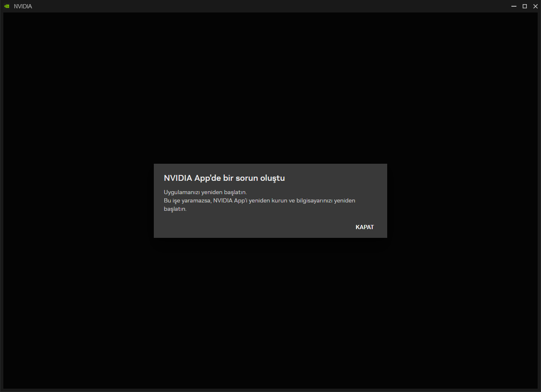The image size is (541, 392).
Task: Click the line starting "Bu işe yaramazsa, NVIDIA App'i"
Action: [x=259, y=200]
